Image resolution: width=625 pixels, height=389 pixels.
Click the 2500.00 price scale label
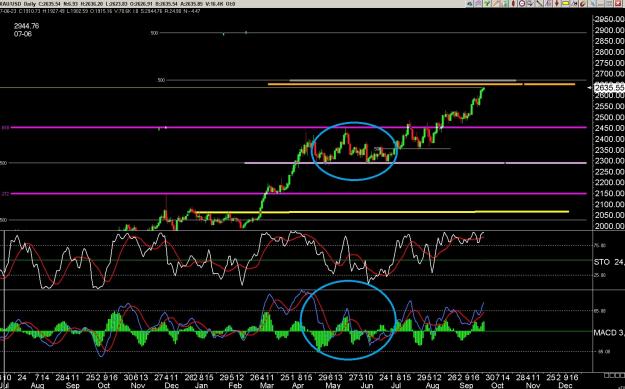pyautogui.click(x=609, y=118)
